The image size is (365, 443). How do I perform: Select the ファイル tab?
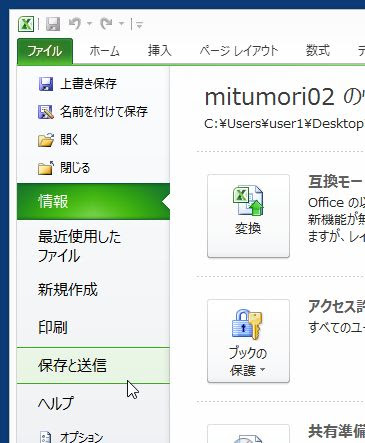(x=45, y=51)
